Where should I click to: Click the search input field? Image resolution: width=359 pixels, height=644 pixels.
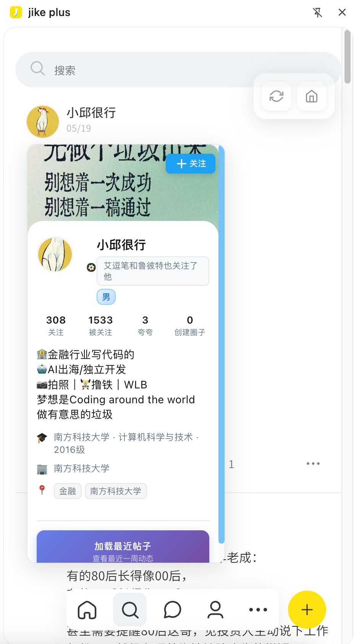[x=178, y=70]
